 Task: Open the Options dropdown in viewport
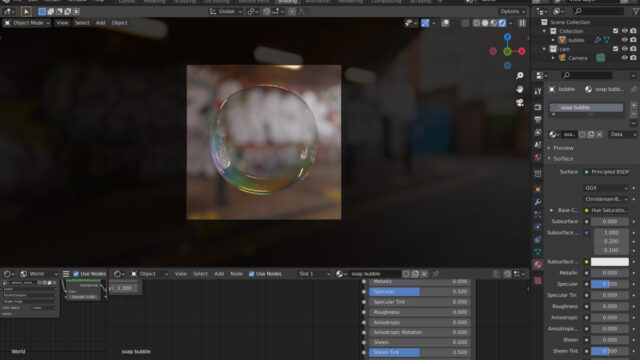[x=513, y=11]
